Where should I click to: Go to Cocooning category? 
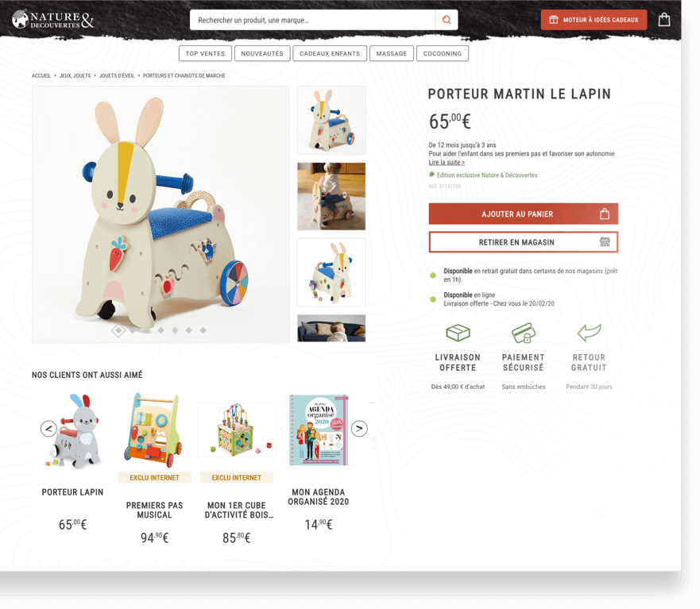pyautogui.click(x=443, y=53)
